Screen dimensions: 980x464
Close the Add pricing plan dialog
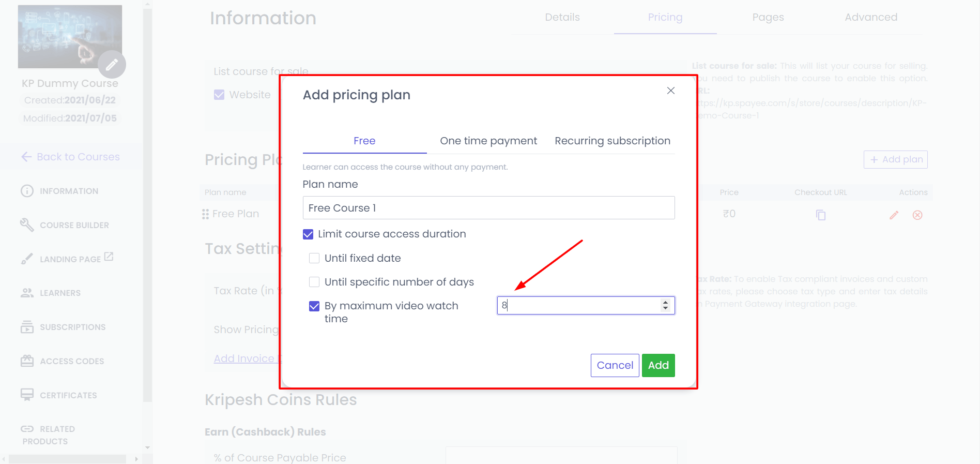[x=670, y=91]
